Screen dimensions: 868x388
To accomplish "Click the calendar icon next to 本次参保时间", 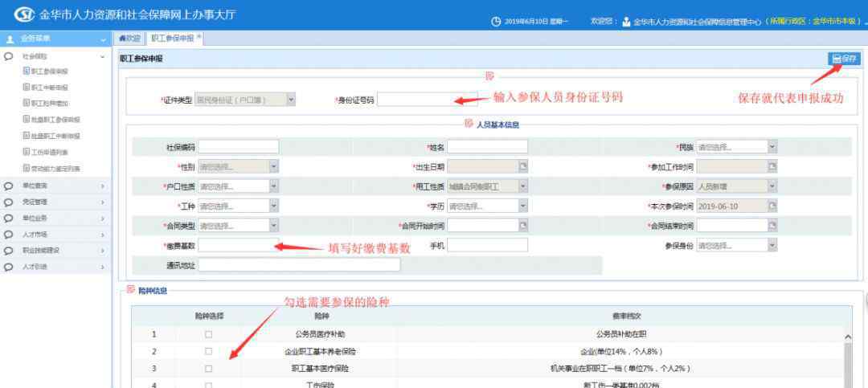I will tap(772, 206).
